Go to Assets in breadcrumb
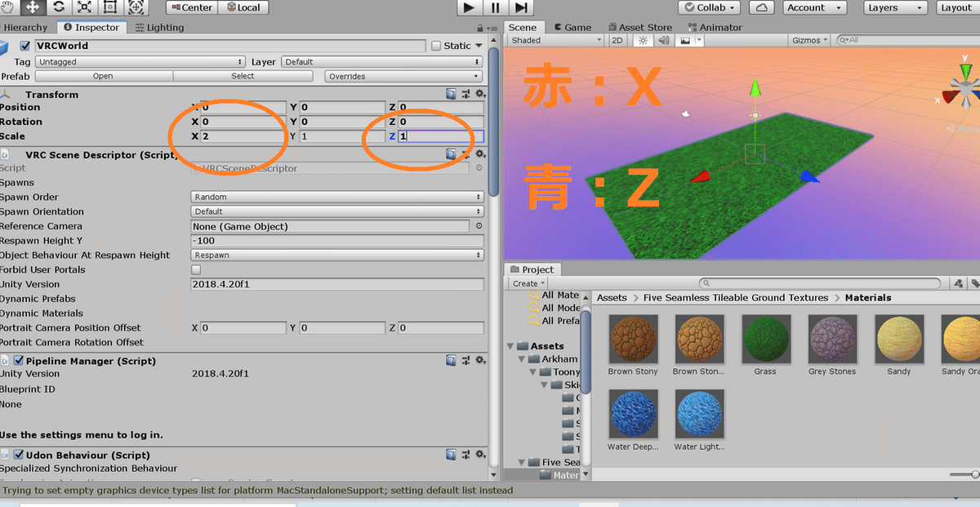Screen dimensions: 980x507 pyautogui.click(x=612, y=298)
